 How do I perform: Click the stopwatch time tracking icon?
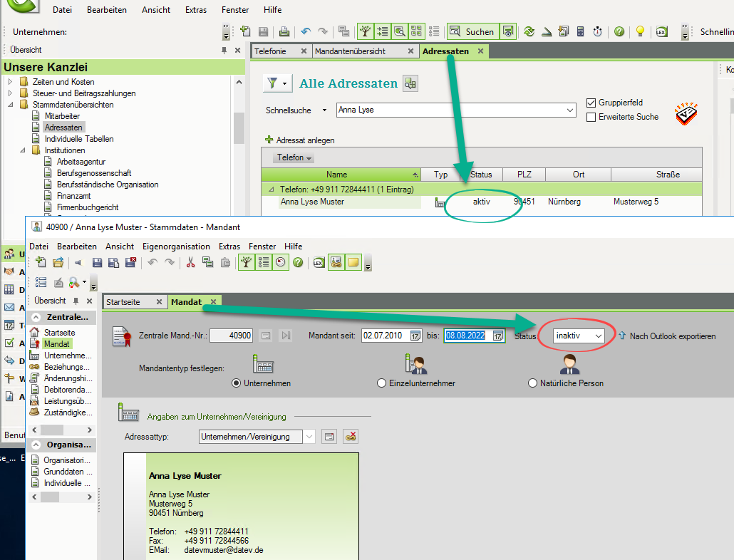[x=597, y=31]
